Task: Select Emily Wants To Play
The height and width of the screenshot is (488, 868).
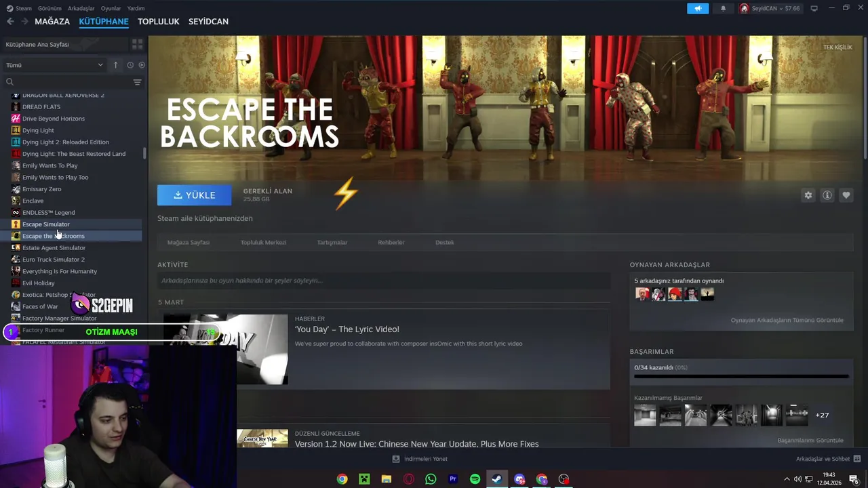Action: pyautogui.click(x=50, y=165)
